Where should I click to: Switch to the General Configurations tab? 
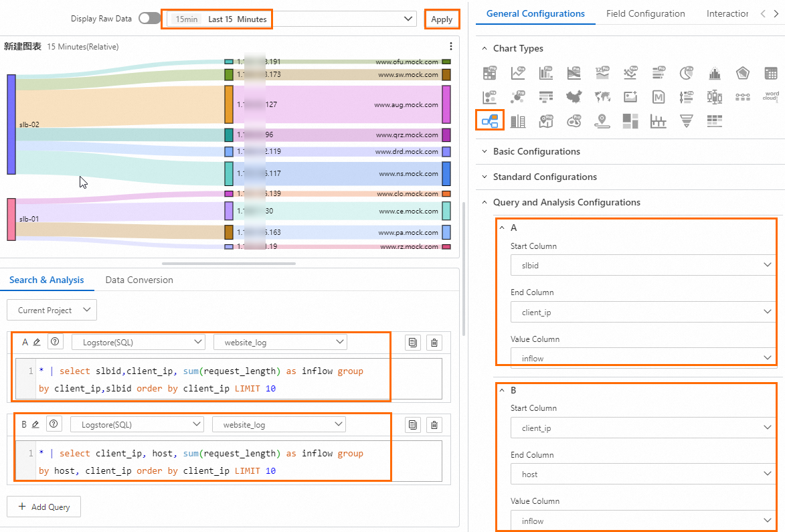[x=535, y=14]
